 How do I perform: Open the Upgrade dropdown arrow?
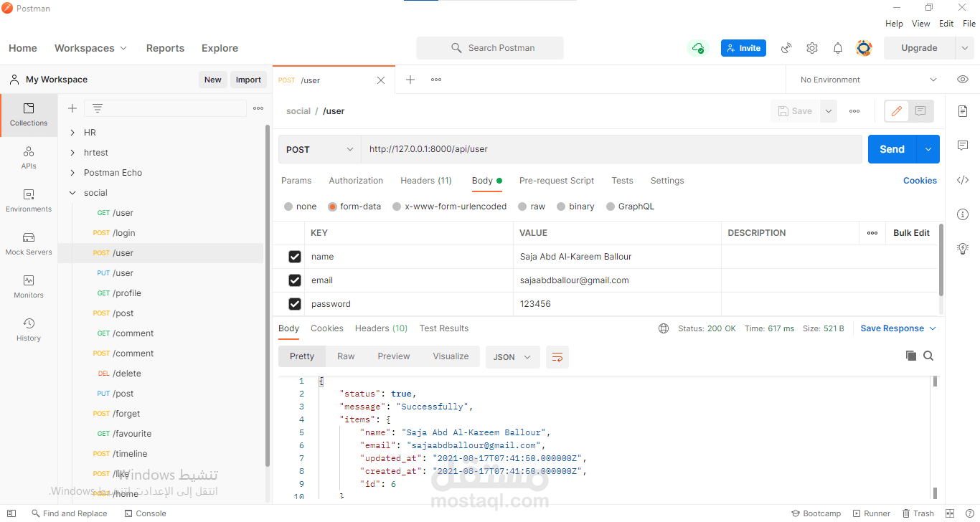click(x=964, y=48)
